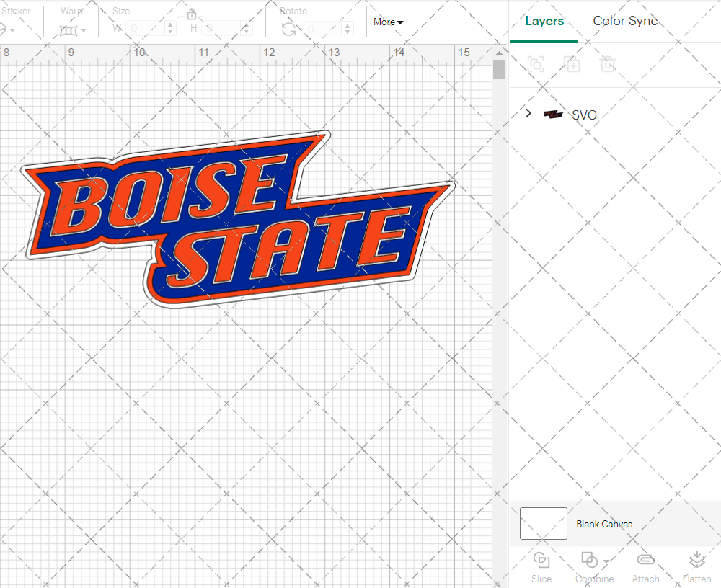The height and width of the screenshot is (588, 721).
Task: Click the Boise State logo thumbnail
Action: coord(553,113)
